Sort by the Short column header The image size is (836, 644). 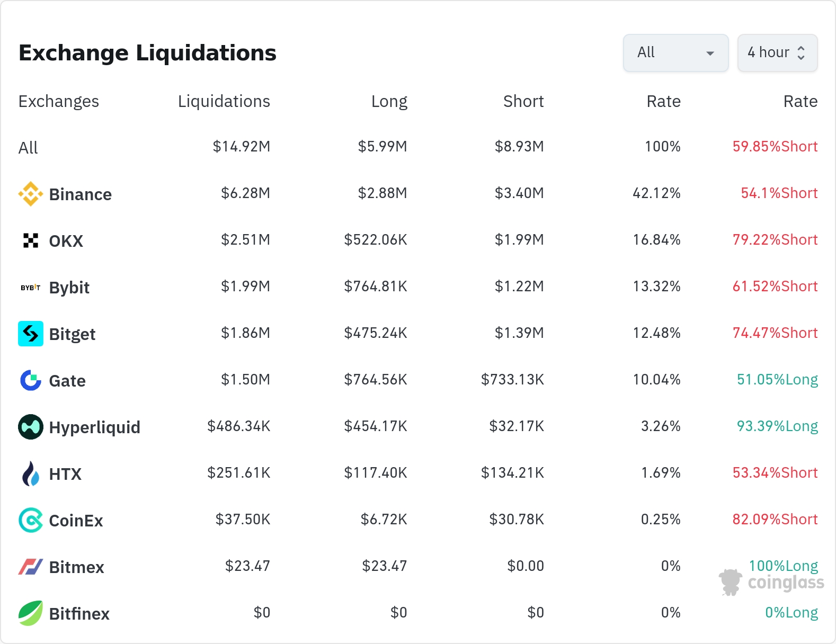523,101
